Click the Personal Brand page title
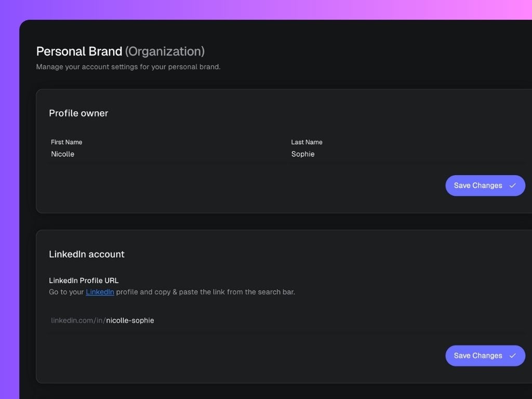 tap(79, 51)
